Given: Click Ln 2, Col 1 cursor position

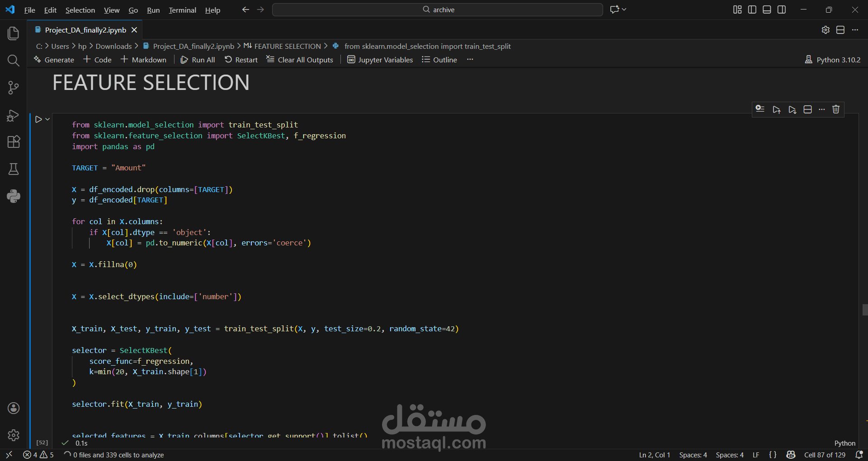Looking at the screenshot, I should (x=655, y=455).
